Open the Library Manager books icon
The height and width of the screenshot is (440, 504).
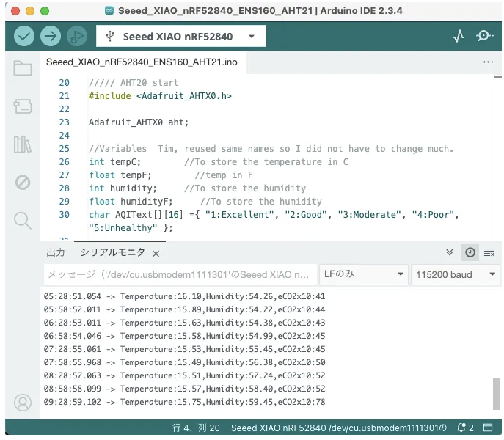click(23, 144)
